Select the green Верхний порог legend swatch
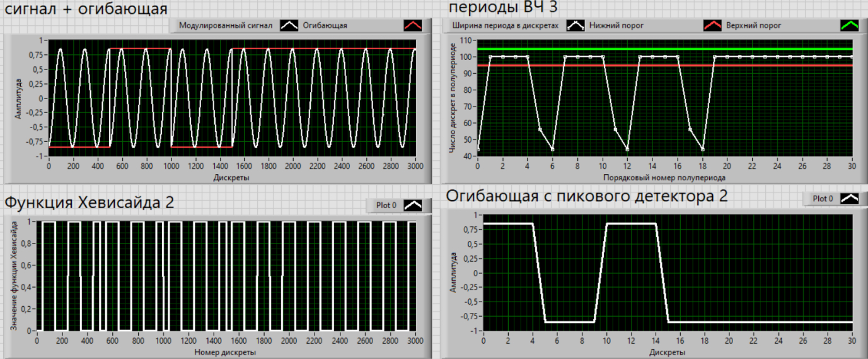Screen dimensions: 868x359 click(x=850, y=26)
